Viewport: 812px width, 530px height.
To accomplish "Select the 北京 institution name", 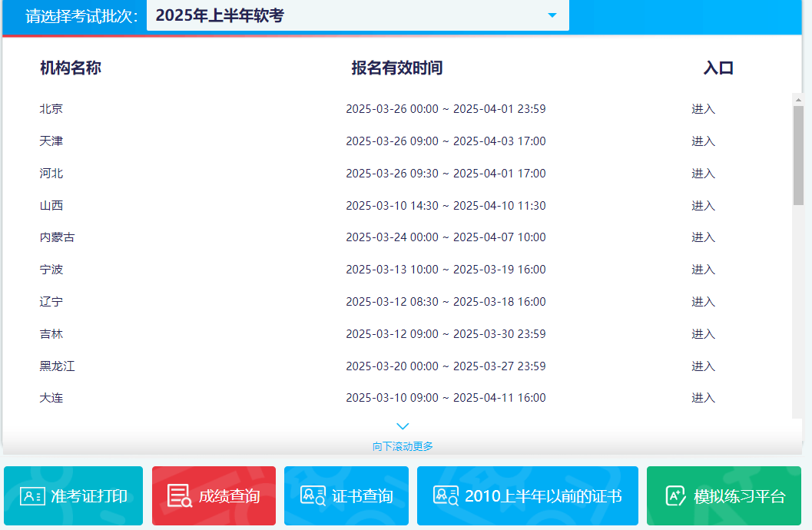I will 51,109.
